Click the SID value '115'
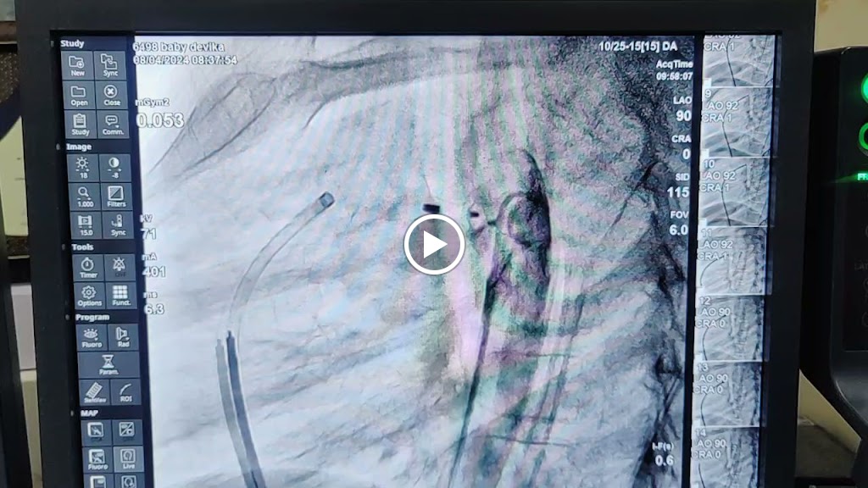 pos(678,192)
